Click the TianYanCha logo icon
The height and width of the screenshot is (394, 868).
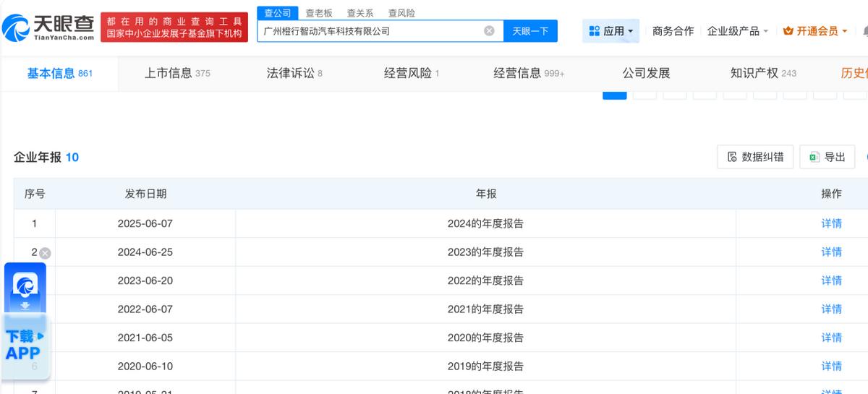point(16,27)
